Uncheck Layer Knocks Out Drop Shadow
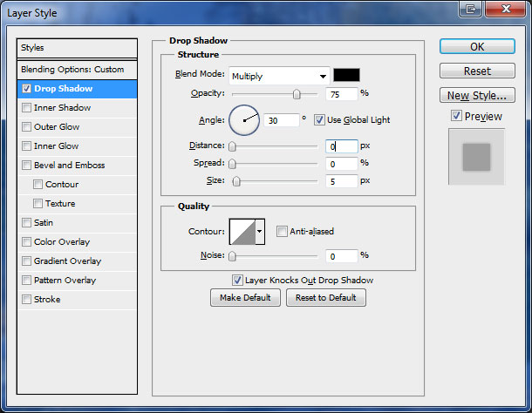 point(237,280)
